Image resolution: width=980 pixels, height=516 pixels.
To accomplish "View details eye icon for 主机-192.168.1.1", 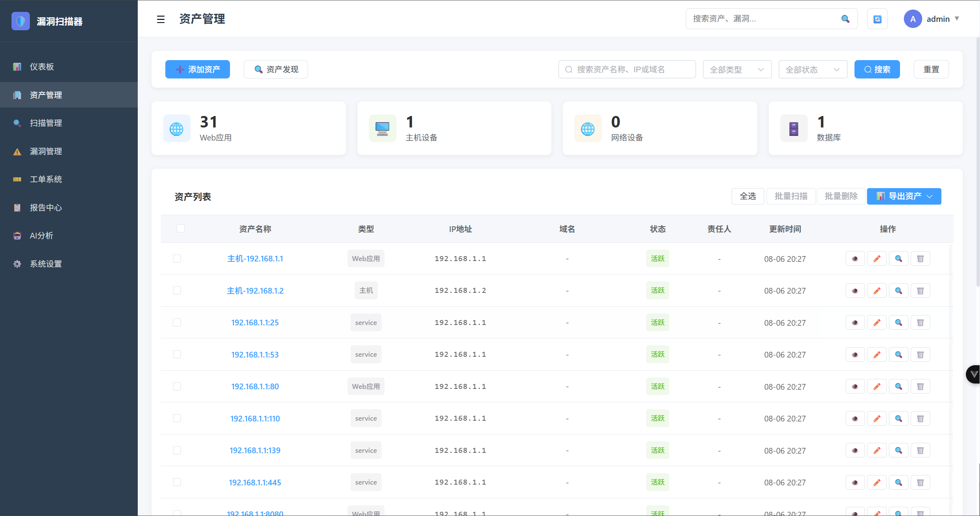I will (855, 259).
